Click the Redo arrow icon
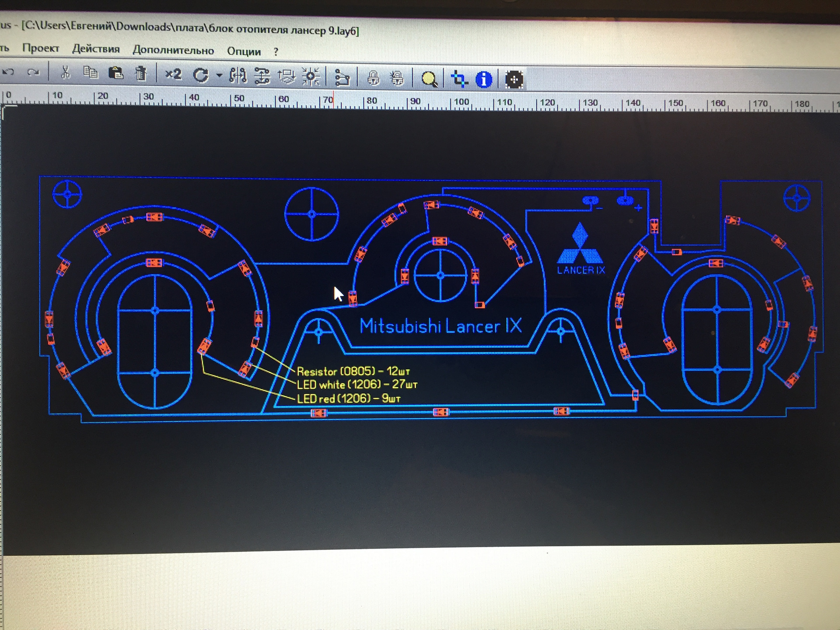 pyautogui.click(x=33, y=72)
